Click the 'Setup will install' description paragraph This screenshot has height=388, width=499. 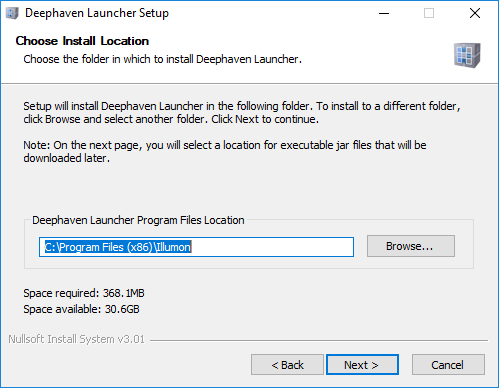coord(242,113)
